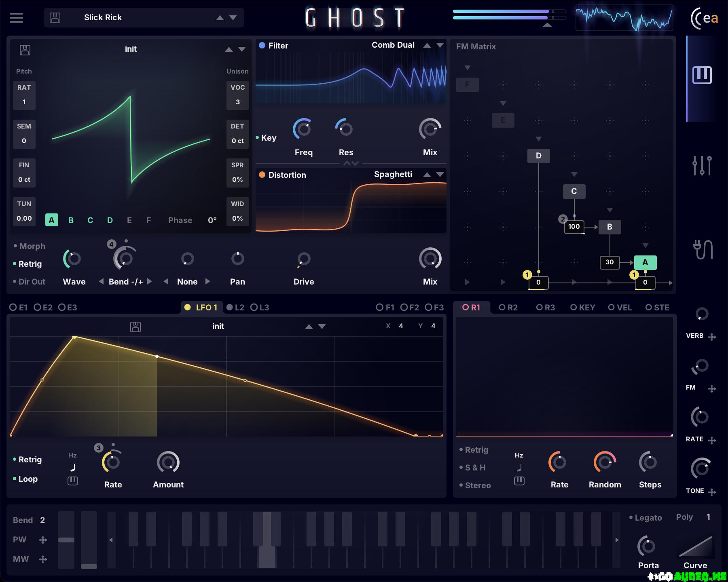
Task: Click operator C in FM Matrix
Action: point(574,191)
